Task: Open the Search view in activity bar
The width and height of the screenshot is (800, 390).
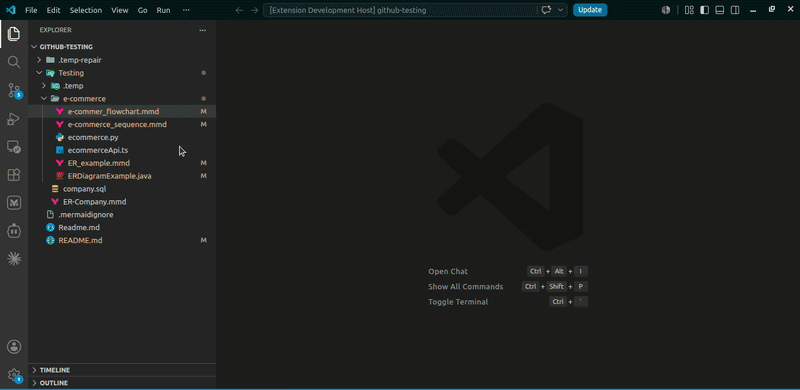Action: [14, 62]
